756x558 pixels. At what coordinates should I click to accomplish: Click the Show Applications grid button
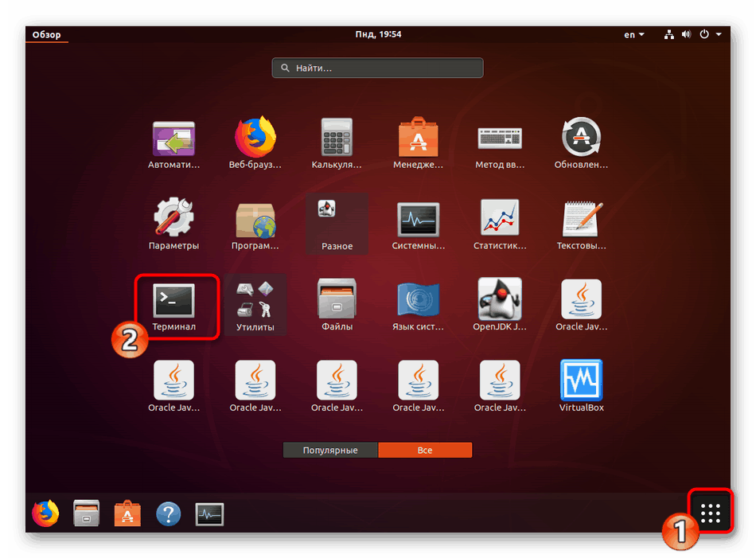(x=711, y=512)
